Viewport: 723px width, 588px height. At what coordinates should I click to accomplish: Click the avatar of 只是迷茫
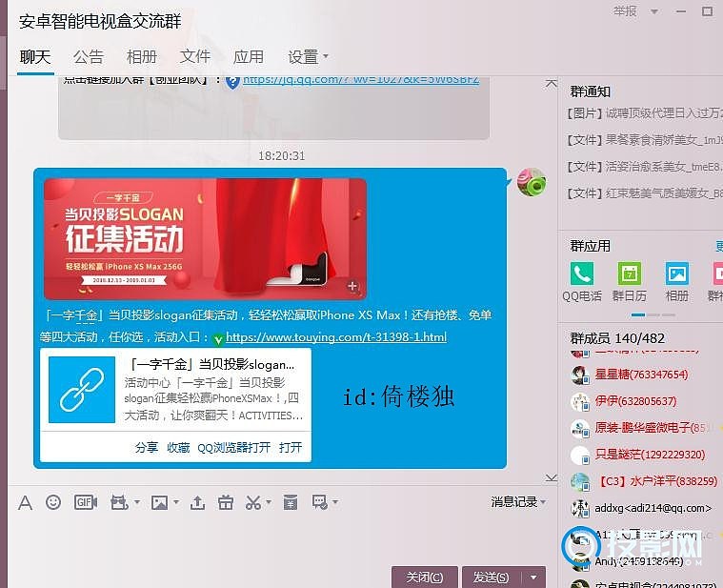point(580,456)
